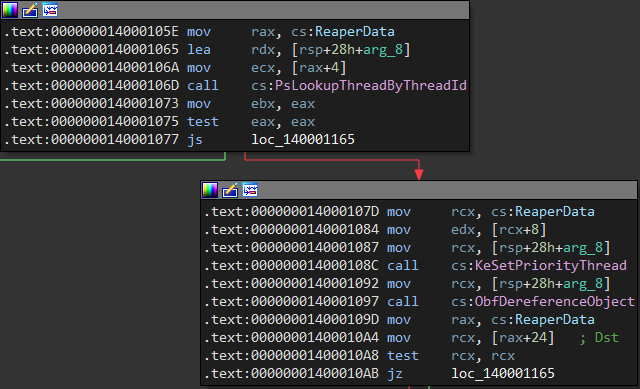Click the edit name icon in lower block
Image resolution: width=640 pixels, height=389 pixels.
tap(230, 190)
